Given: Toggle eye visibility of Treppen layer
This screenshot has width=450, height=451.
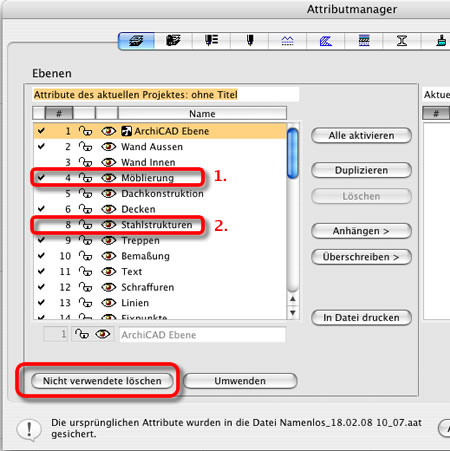Looking at the screenshot, I should point(108,240).
